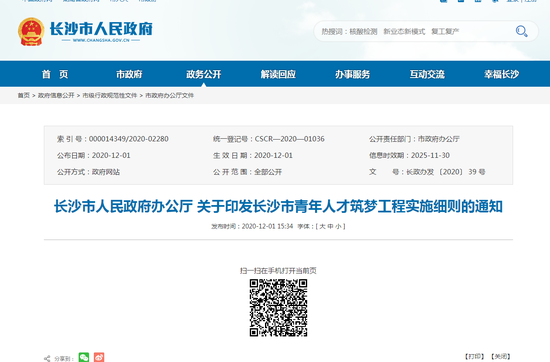Set font size to 中
The width and height of the screenshot is (550, 362).
click(x=330, y=226)
